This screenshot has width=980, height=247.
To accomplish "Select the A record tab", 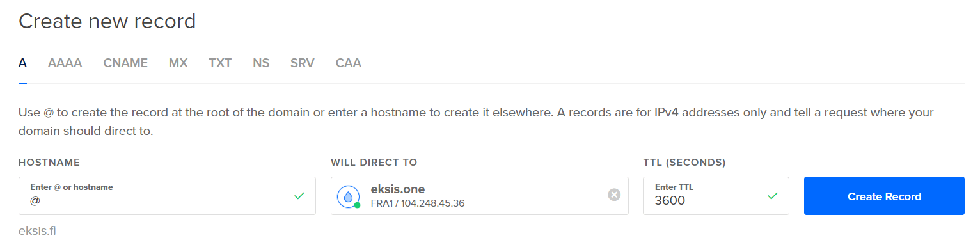I will [22, 63].
